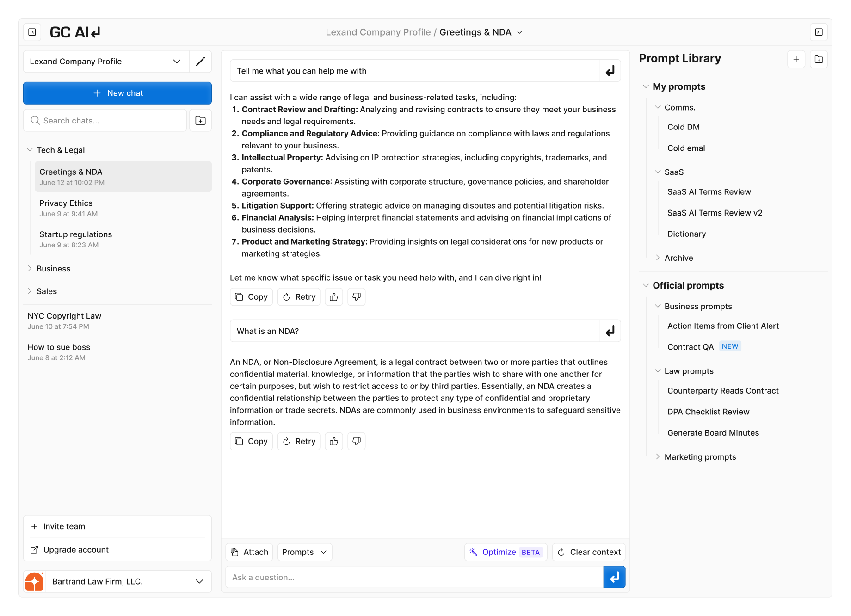Select the Dictionary prompt

pyautogui.click(x=687, y=234)
